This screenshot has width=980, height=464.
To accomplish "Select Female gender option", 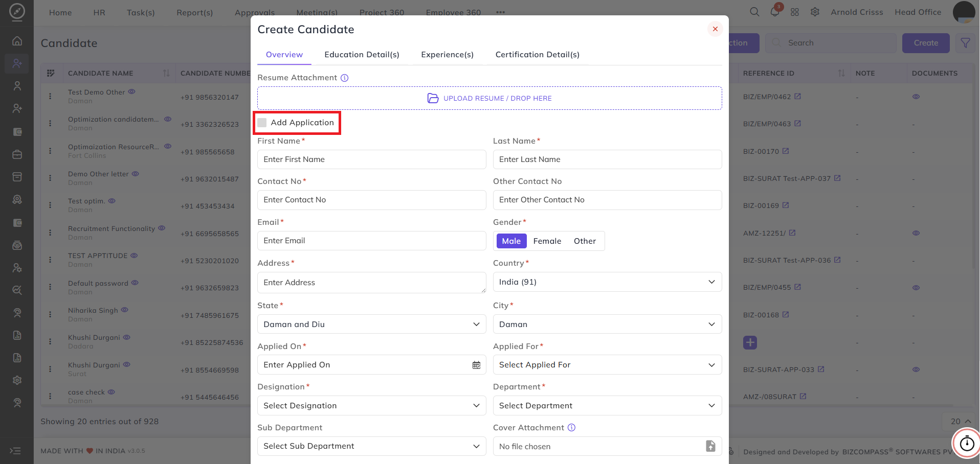I will [x=547, y=241].
